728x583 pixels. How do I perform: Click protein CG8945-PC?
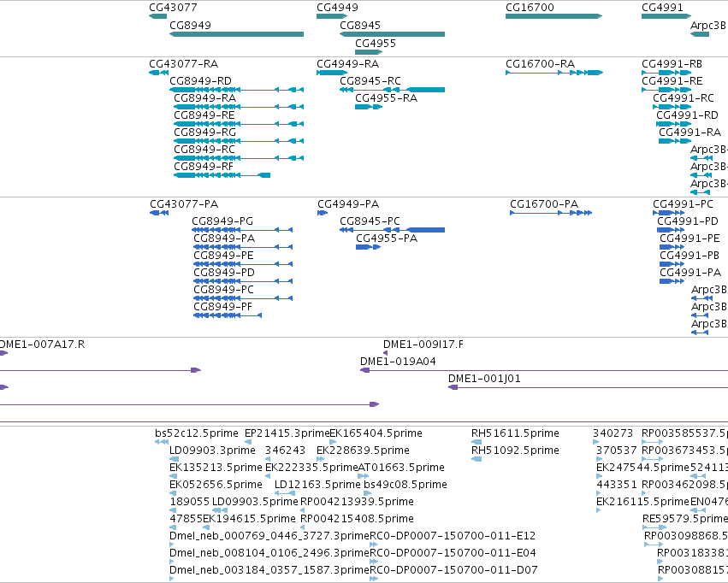click(393, 230)
